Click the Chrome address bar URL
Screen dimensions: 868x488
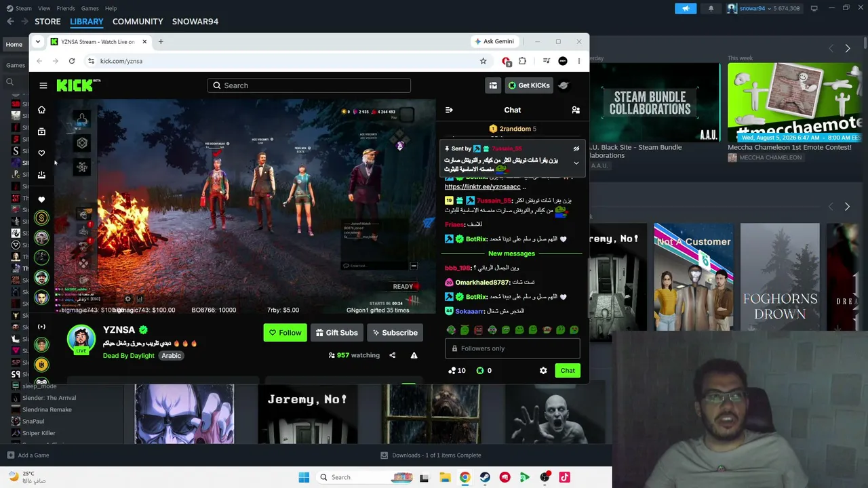tap(121, 61)
